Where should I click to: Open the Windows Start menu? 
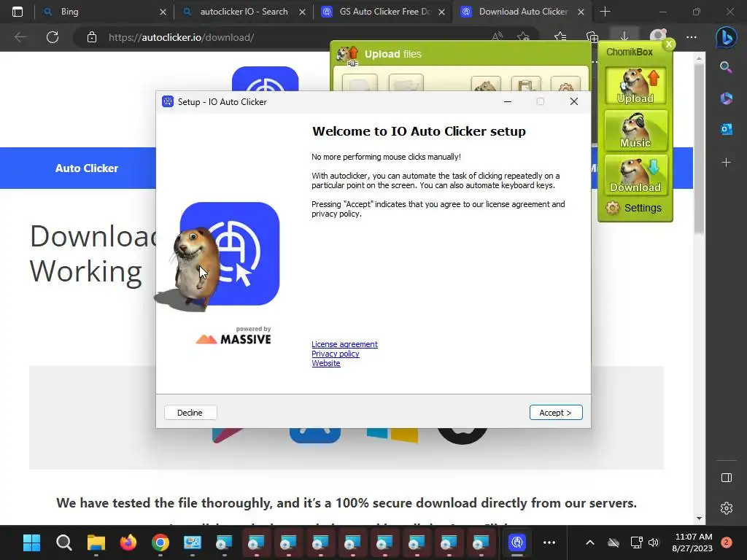coord(31,542)
